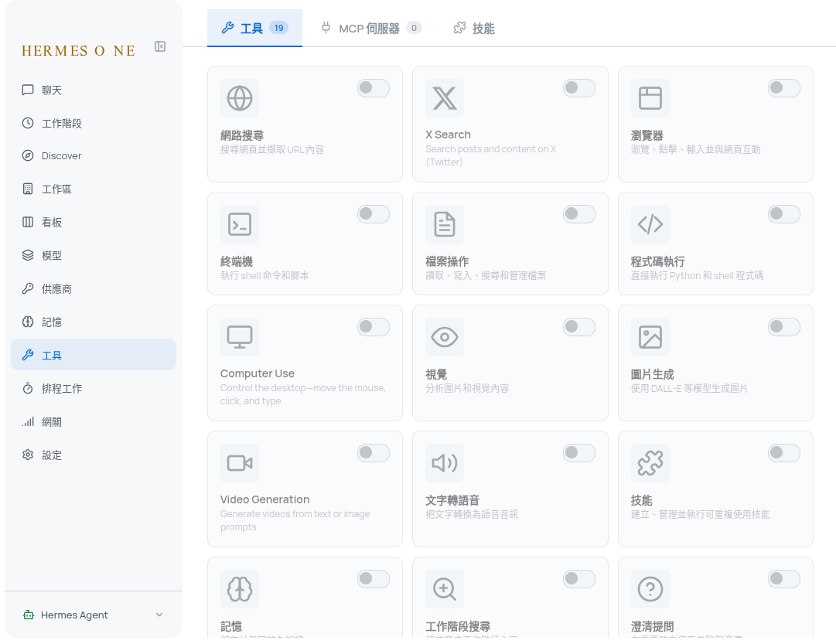Click the 瀏覽器 browser window icon
The width and height of the screenshot is (836, 644).
[x=650, y=98]
